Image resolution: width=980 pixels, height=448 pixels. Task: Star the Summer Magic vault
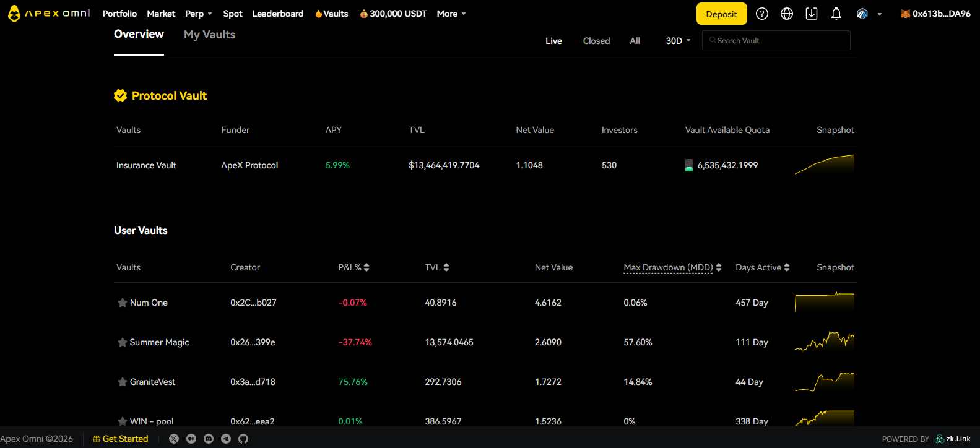[123, 342]
